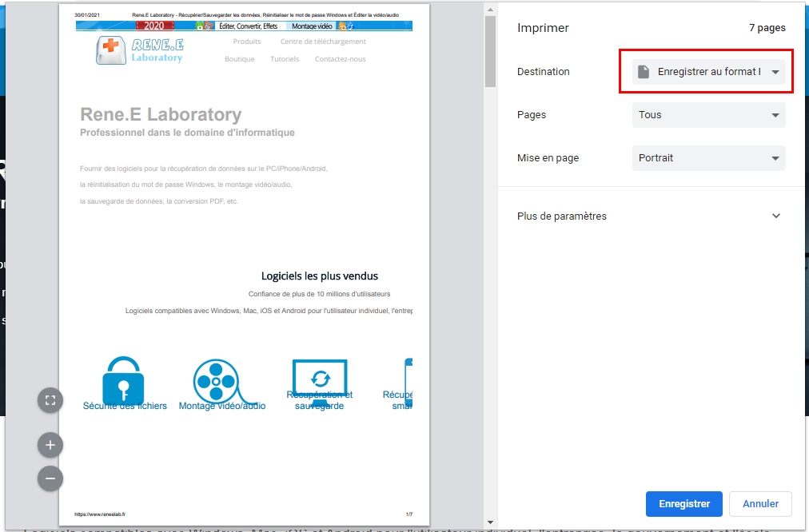Open the Pages dropdown showing Tous
809x532 pixels.
coord(707,115)
